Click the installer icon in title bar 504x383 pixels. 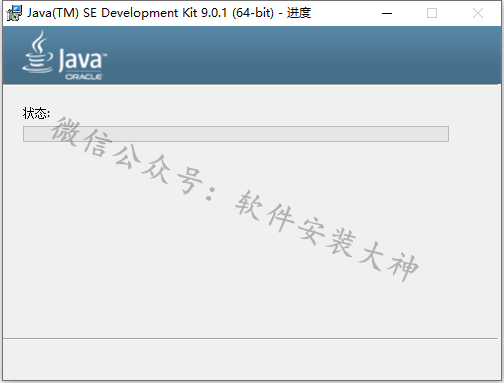click(14, 13)
